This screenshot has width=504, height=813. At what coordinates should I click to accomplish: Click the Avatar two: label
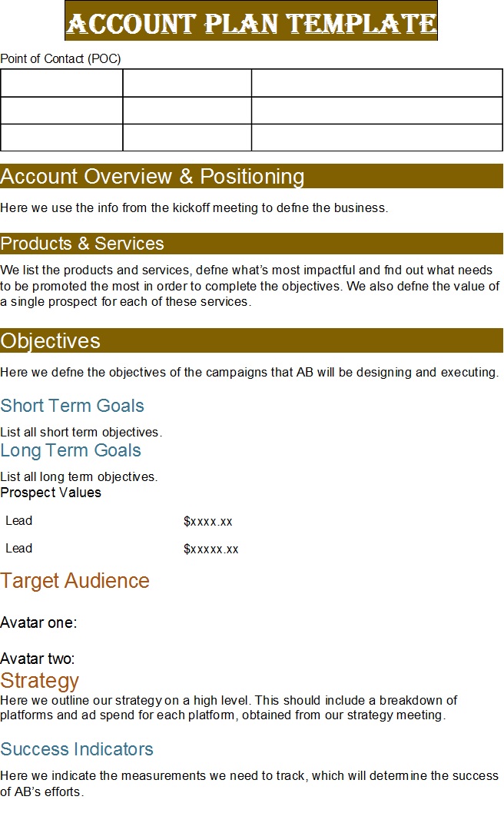pos(38,659)
